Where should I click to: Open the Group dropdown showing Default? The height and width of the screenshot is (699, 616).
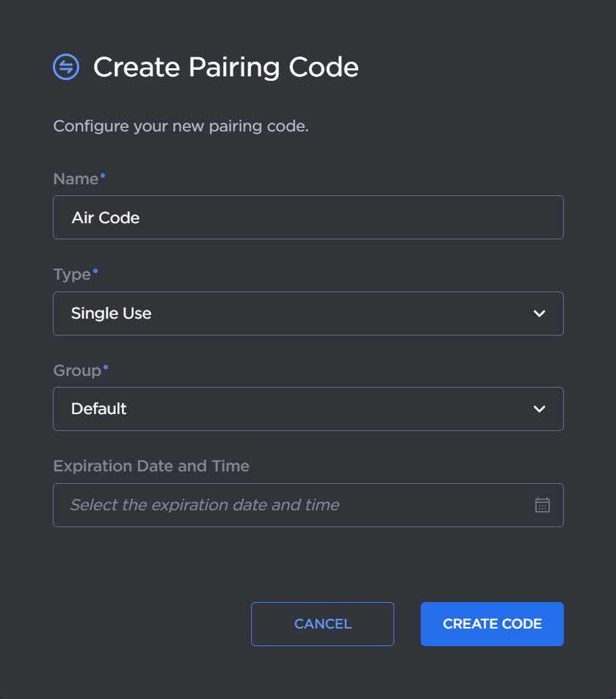[x=308, y=409]
